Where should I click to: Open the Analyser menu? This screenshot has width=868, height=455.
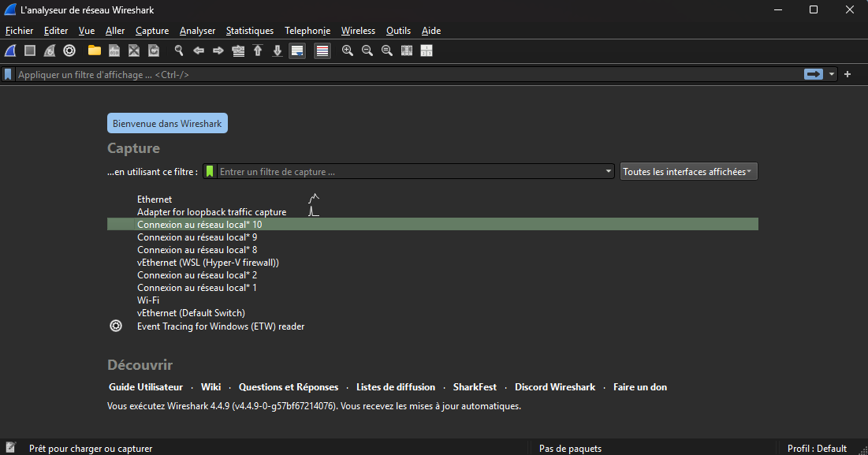(197, 31)
